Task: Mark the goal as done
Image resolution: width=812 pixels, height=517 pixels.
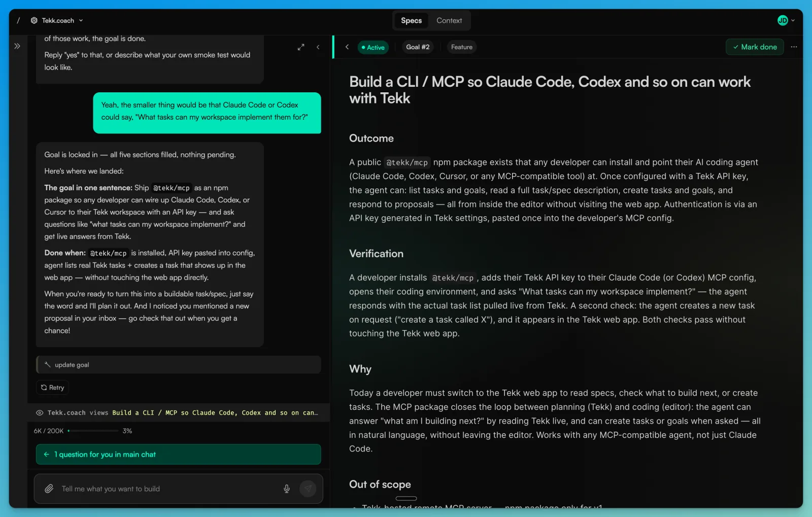Action: pos(755,47)
